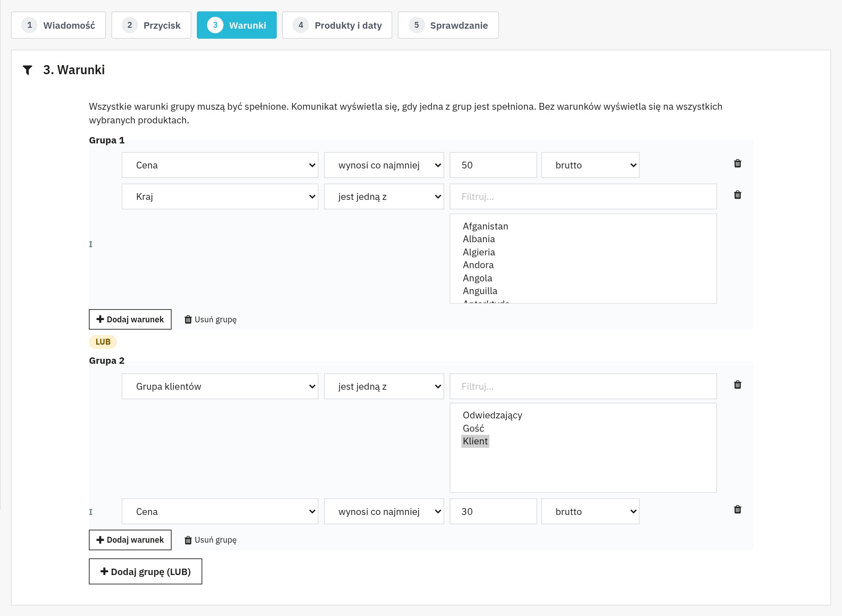Open the 'wynosi co najmniej' operator in Grupa 2
Viewport: 842px width, 616px height.
pos(384,511)
